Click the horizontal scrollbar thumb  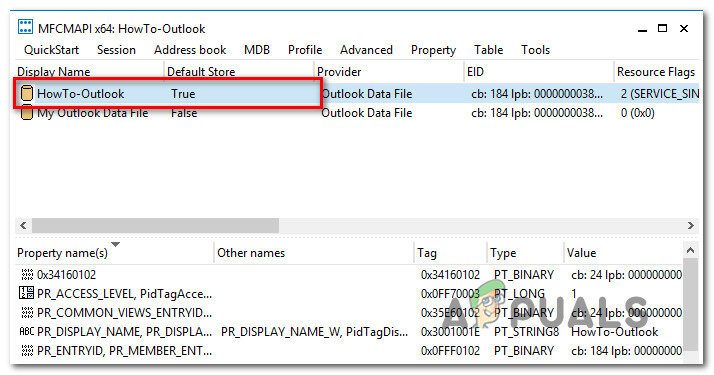tap(155, 225)
